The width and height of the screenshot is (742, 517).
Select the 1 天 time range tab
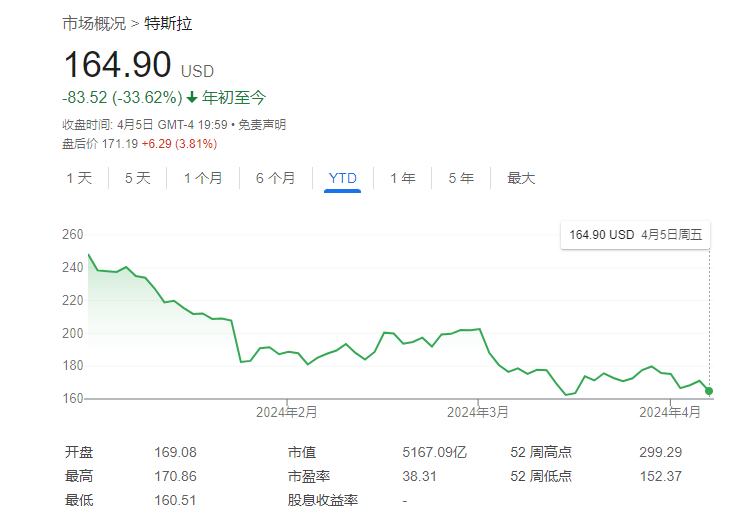(x=80, y=178)
